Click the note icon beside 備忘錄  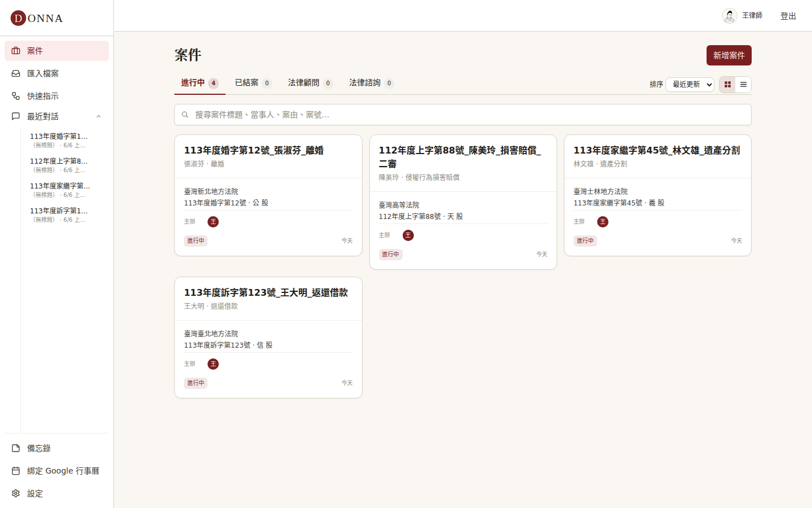(x=16, y=448)
